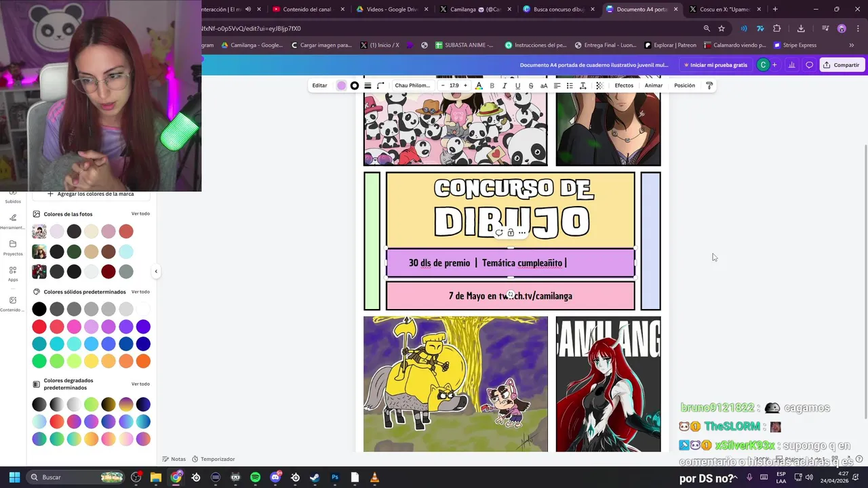Screen dimensions: 868x488
Task: Select the orange solid color swatch
Action: (143, 361)
